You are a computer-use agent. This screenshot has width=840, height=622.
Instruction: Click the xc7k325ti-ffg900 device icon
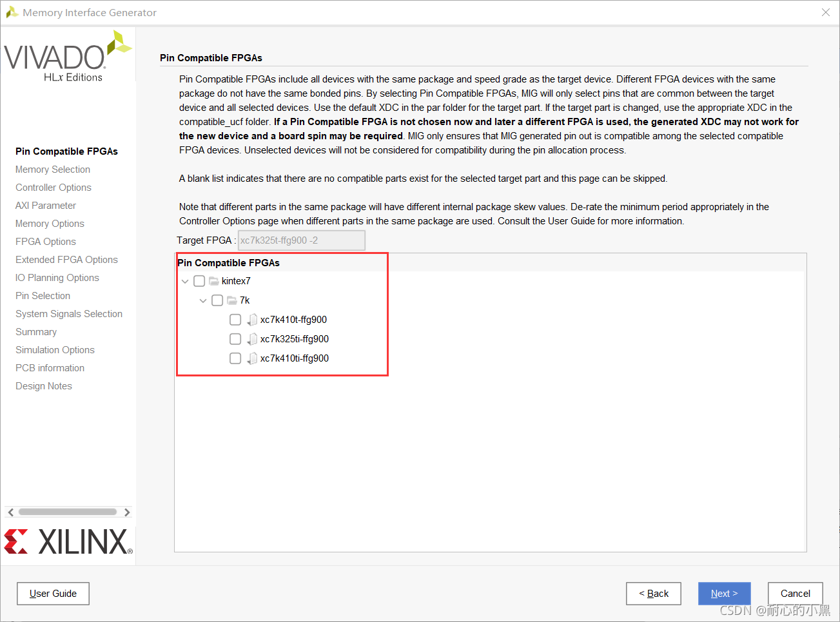pos(252,339)
